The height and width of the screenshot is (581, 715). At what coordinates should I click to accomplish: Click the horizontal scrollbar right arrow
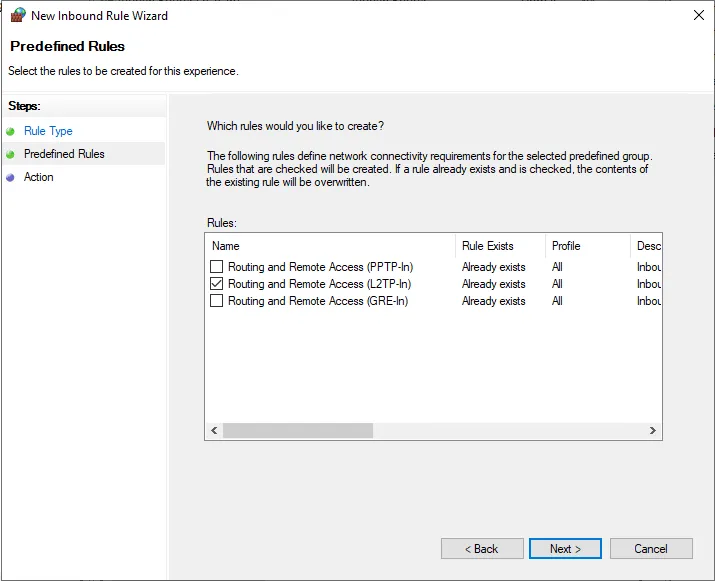652,430
